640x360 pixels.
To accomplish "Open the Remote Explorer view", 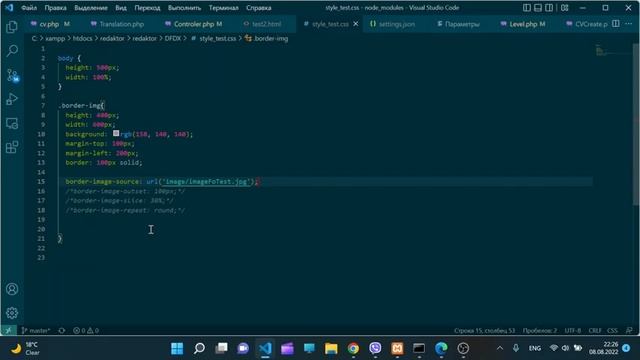I will (x=12, y=123).
